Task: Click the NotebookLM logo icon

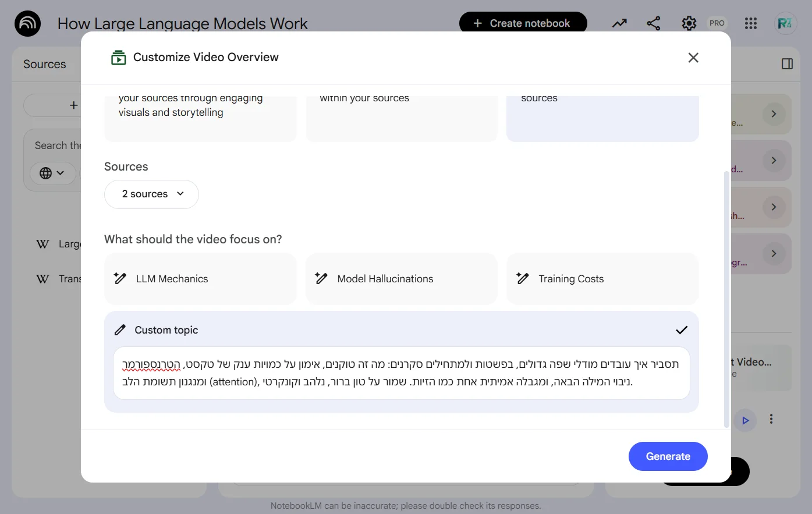Action: 27,24
